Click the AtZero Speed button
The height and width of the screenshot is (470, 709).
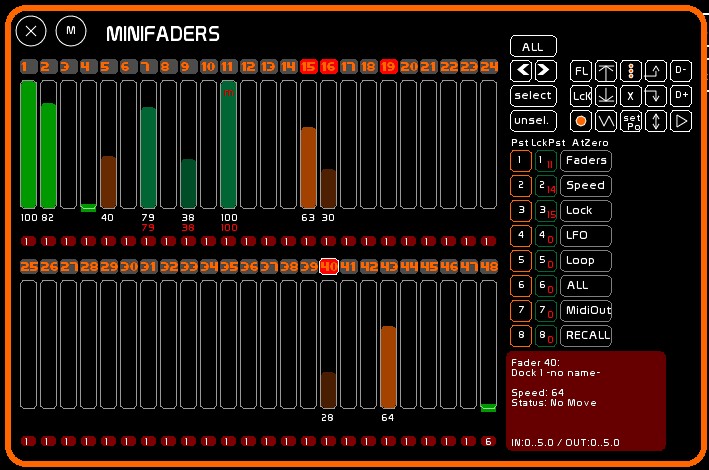coord(586,185)
